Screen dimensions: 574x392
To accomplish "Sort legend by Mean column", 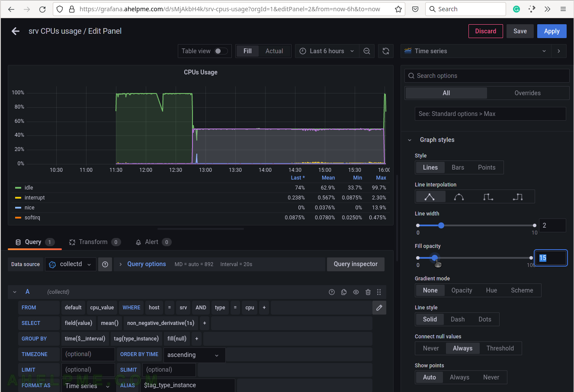I will (328, 178).
